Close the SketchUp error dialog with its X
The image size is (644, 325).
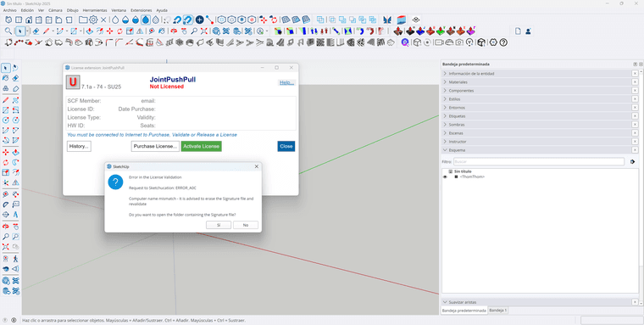point(257,166)
